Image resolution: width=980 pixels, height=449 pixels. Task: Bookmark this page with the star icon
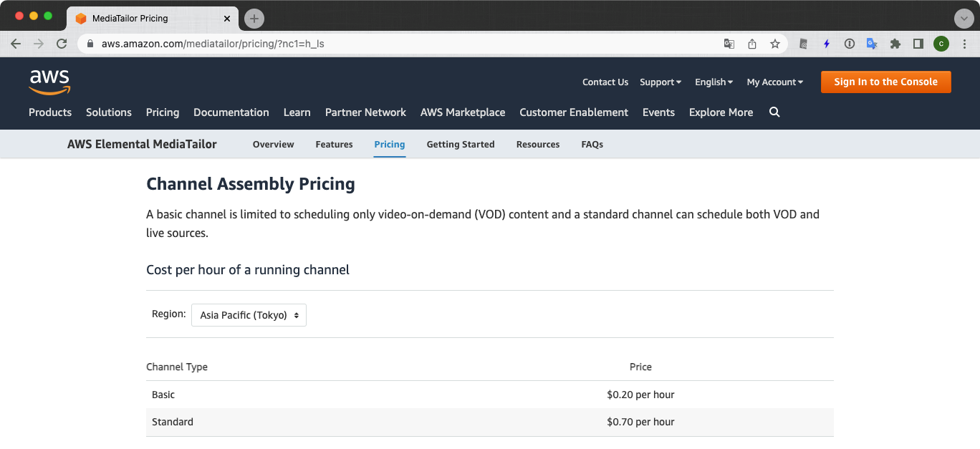(775, 44)
